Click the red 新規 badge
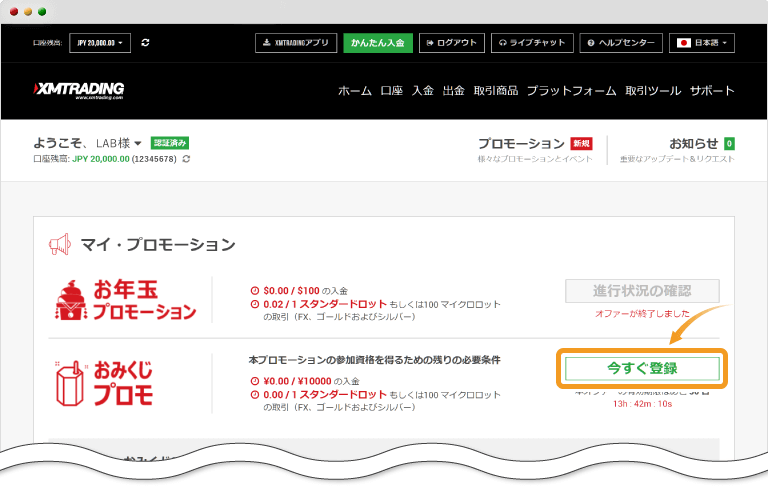Viewport: 768px width, 486px height. tap(581, 144)
